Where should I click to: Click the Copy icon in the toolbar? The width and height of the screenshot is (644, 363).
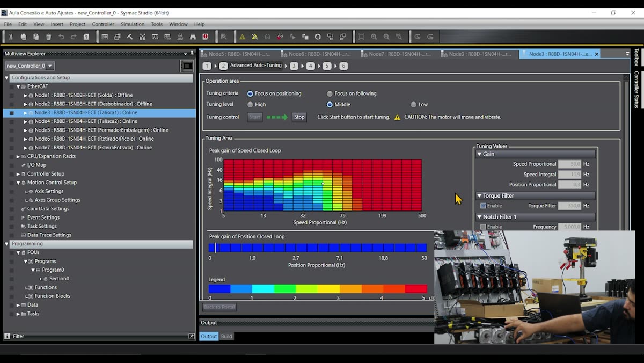point(23,37)
